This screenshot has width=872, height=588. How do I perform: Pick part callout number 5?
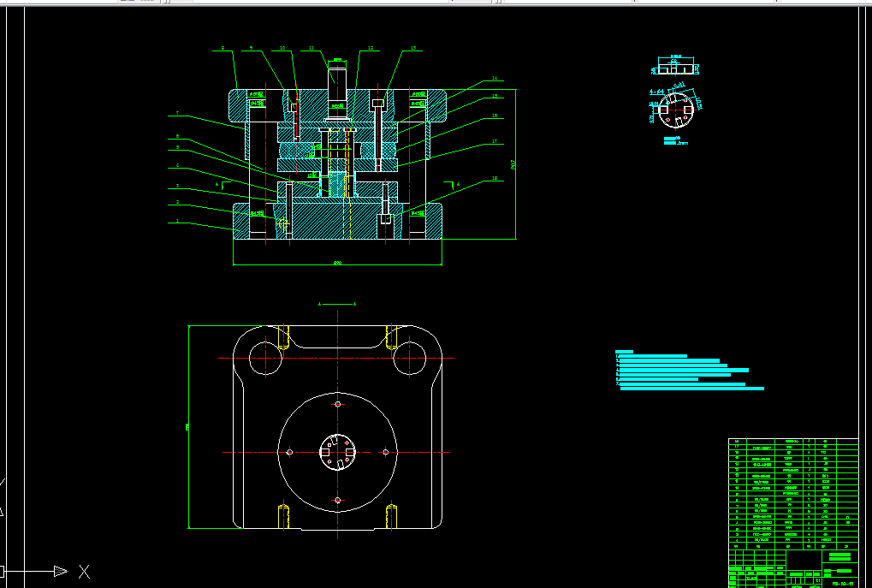177,147
